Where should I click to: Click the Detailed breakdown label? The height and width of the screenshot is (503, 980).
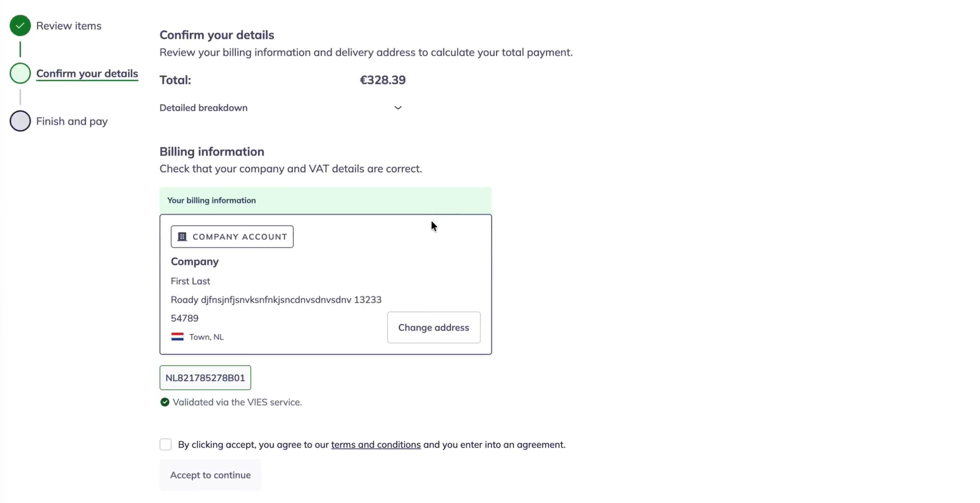[x=204, y=108]
